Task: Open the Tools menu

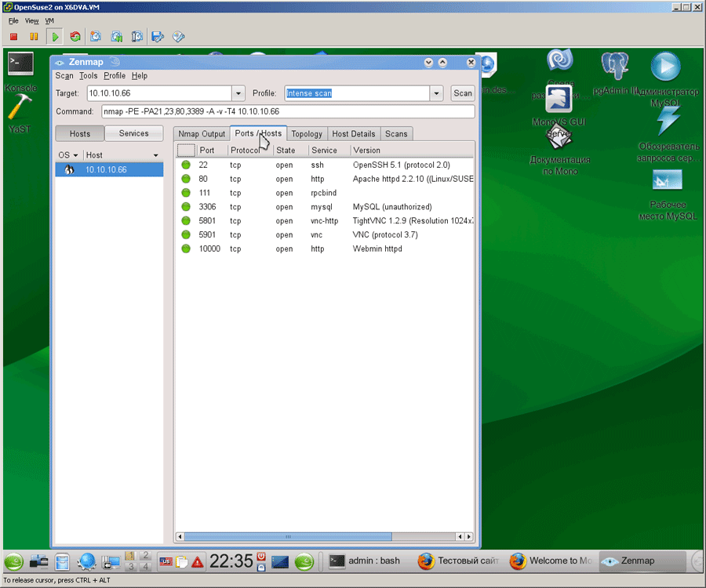Action: 88,75
